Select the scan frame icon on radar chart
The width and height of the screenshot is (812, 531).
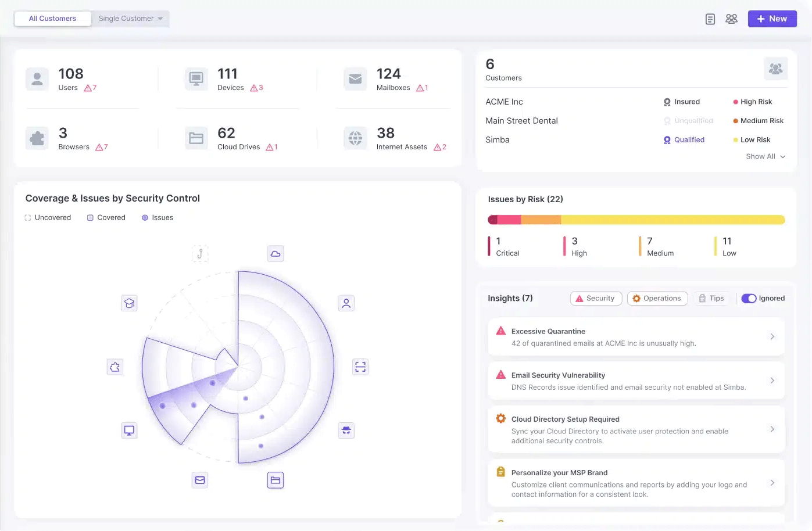coord(360,367)
